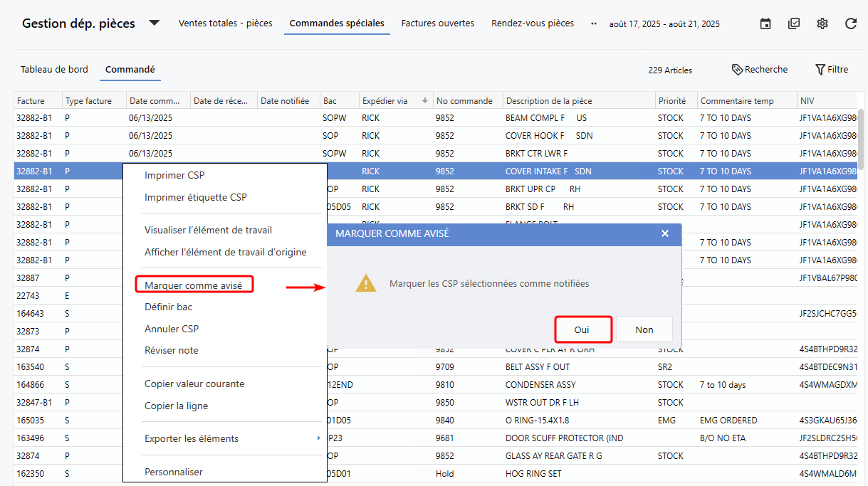868x486 pixels.
Task: Expand the Gestion dép. pièces dropdown arrow
Action: point(154,23)
